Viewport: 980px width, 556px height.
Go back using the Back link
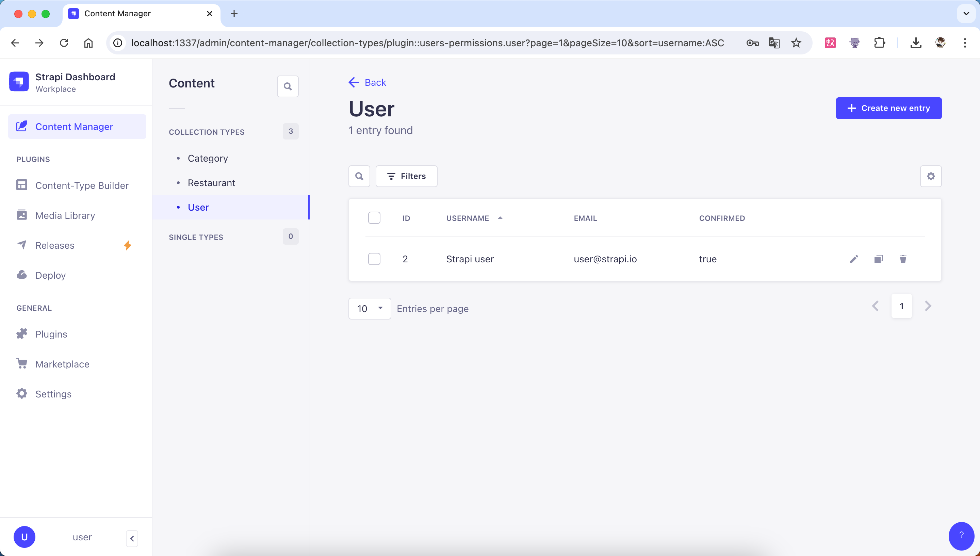click(367, 82)
